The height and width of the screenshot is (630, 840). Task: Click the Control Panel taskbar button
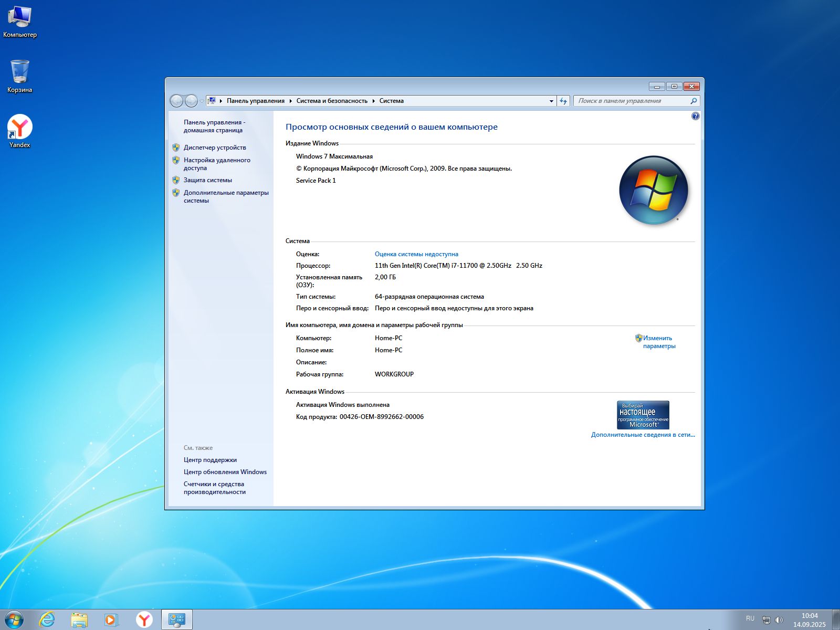[177, 619]
